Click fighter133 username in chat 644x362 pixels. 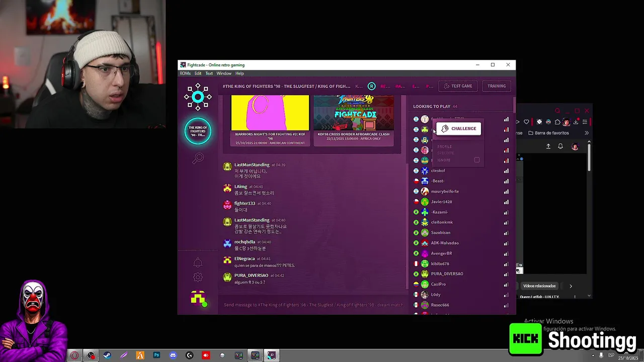coord(245,203)
